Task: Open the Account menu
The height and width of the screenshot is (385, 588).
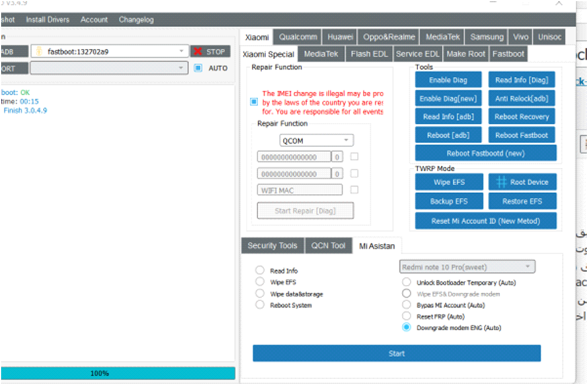Action: pyautogui.click(x=94, y=20)
